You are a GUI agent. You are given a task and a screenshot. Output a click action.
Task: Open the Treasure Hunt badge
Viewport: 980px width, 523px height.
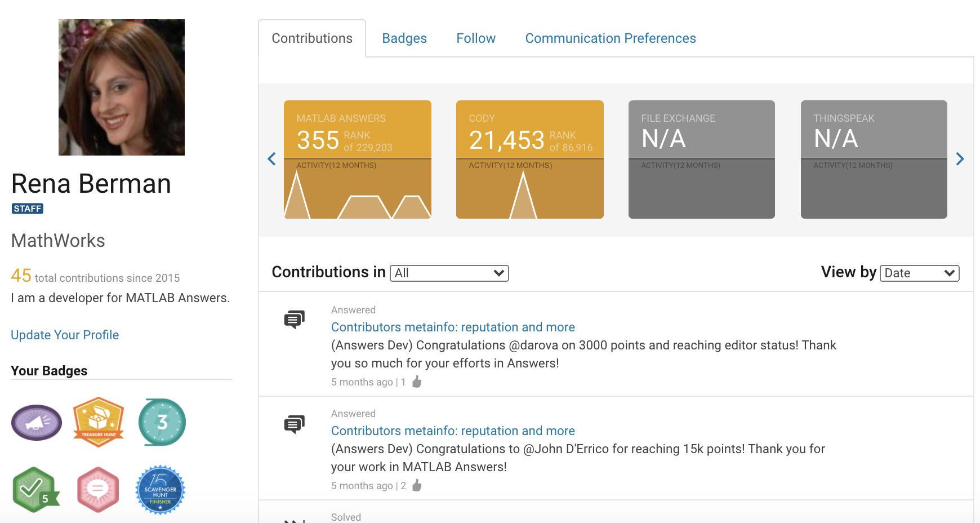point(99,422)
